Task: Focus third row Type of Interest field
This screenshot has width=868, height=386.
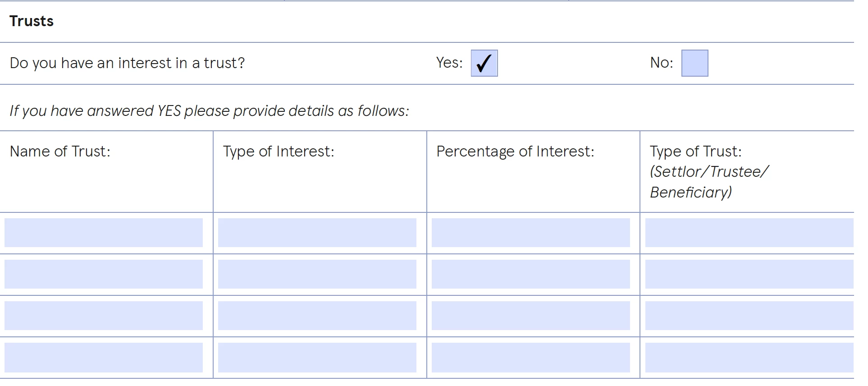Action: 317,316
